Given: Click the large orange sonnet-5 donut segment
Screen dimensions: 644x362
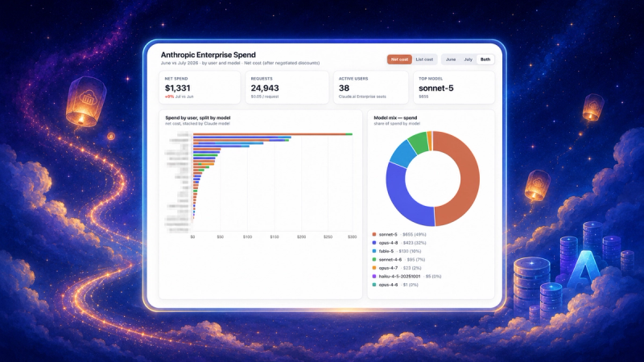Looking at the screenshot, I should [469, 180].
